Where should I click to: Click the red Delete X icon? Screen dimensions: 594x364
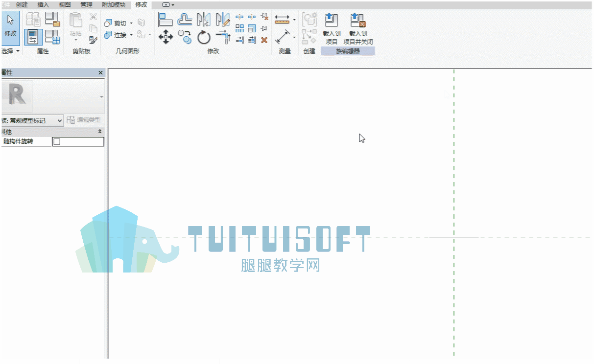[x=264, y=40]
